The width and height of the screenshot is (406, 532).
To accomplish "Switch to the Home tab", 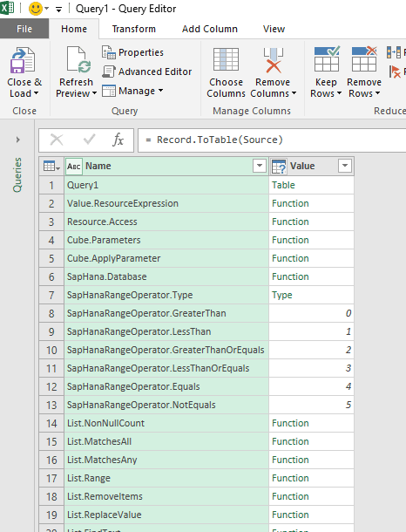I will 74,29.
